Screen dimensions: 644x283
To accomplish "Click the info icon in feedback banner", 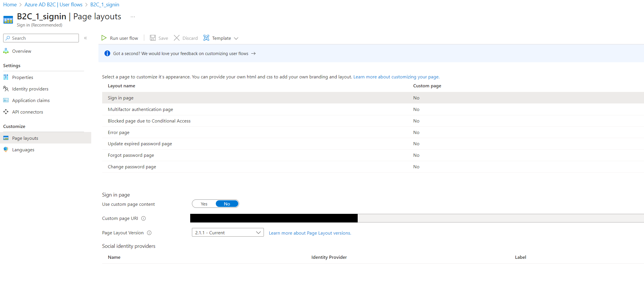I will point(107,53).
